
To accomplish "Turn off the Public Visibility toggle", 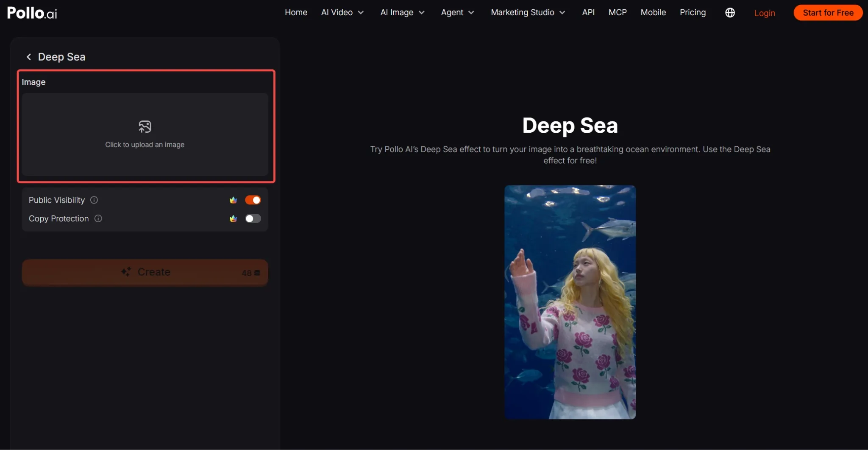I will pos(253,200).
